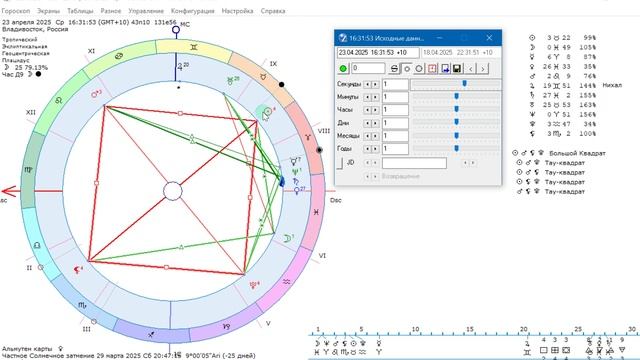The image size is (640, 360).
Task: Click the Jupiter row marked Нихал
Action: (576, 85)
